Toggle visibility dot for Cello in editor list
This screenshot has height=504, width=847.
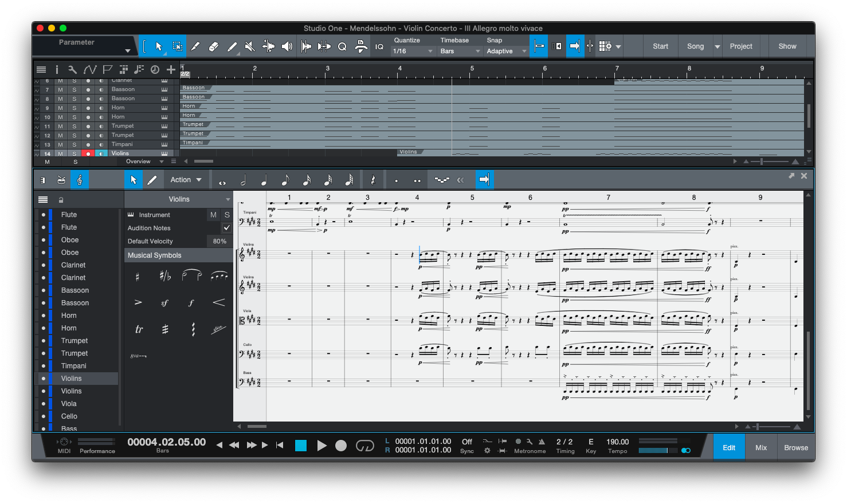click(x=43, y=416)
